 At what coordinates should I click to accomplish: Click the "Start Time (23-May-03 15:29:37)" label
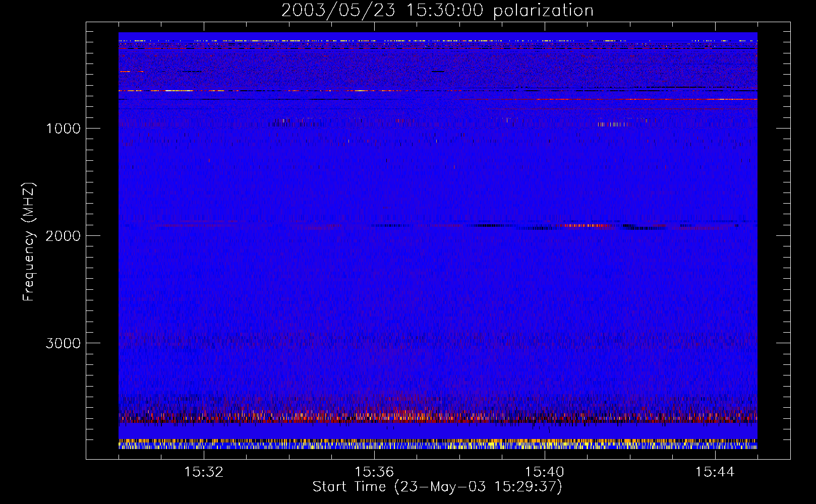(437, 487)
